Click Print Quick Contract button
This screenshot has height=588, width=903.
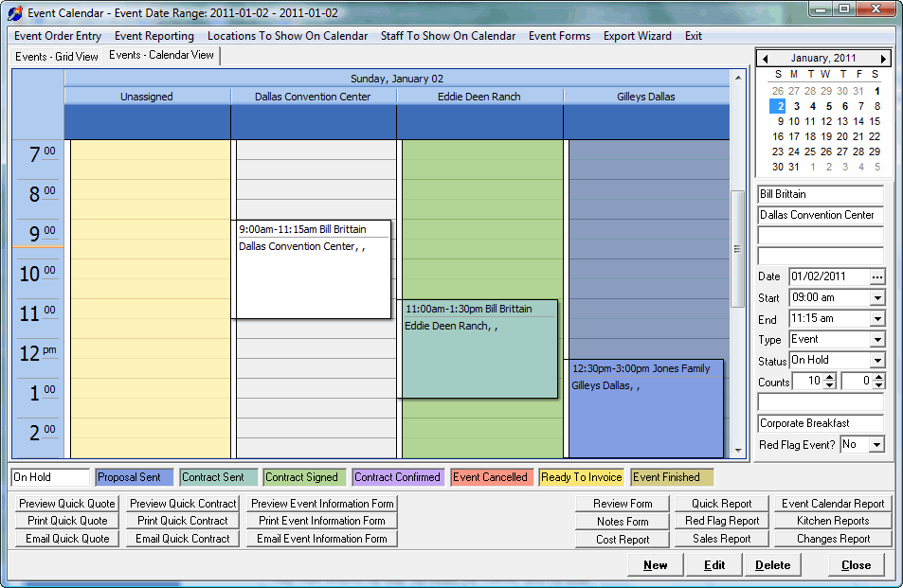tap(183, 521)
